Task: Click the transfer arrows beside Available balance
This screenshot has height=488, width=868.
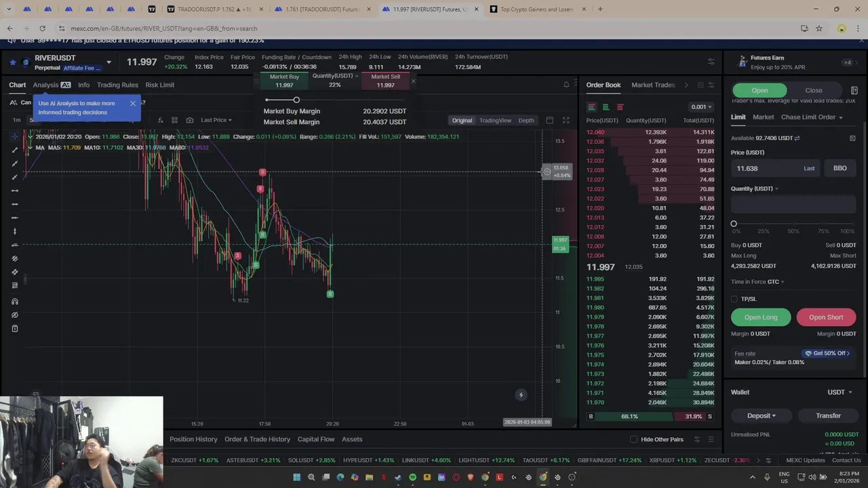Action: (797, 138)
